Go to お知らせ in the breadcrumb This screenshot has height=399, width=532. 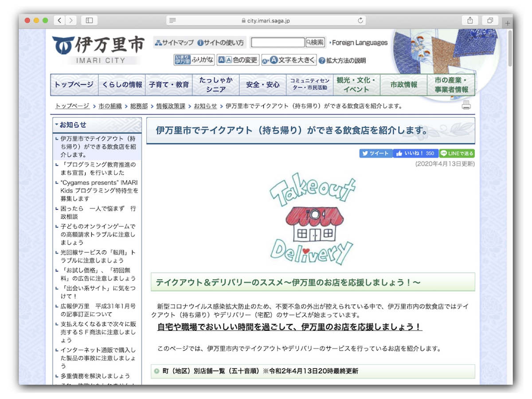[x=205, y=106]
